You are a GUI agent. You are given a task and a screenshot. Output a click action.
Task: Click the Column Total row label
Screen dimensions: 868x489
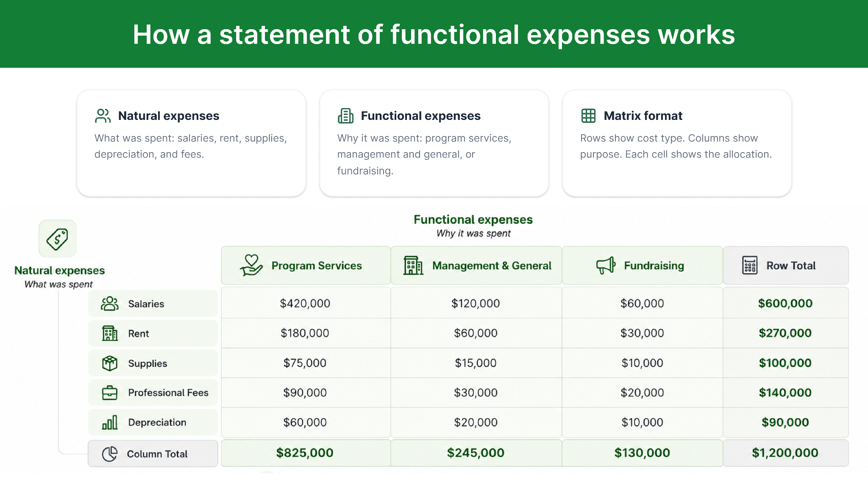153,454
